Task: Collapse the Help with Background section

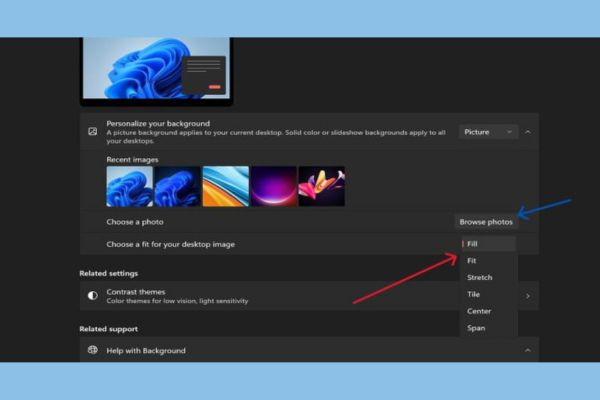Action: pos(528,350)
